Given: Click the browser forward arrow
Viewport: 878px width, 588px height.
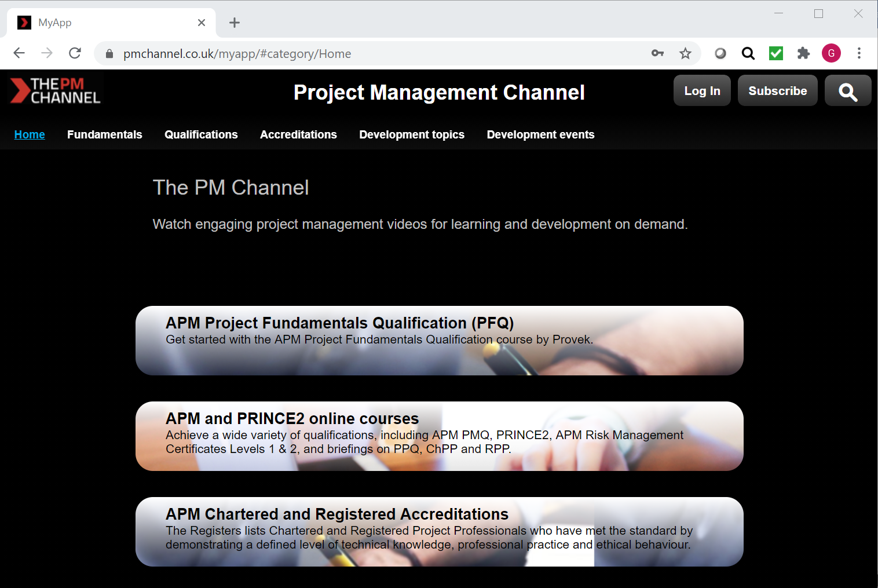Looking at the screenshot, I should pos(47,53).
